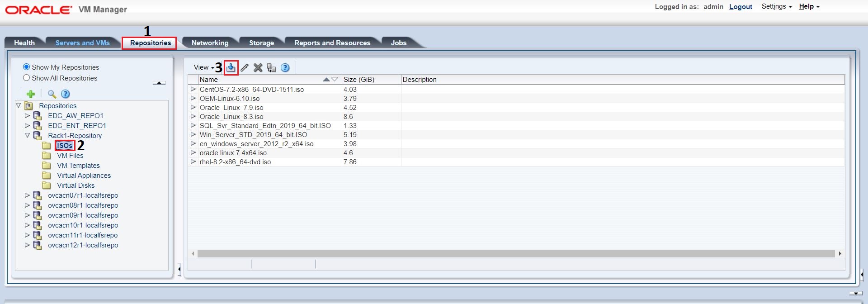Click the root Repositories folder icon
The width and height of the screenshot is (868, 304).
coord(28,106)
